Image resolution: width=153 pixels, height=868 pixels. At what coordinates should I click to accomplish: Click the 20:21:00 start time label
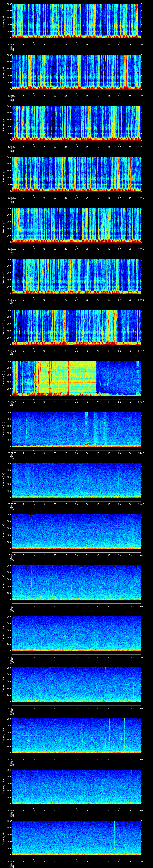click(12, 402)
